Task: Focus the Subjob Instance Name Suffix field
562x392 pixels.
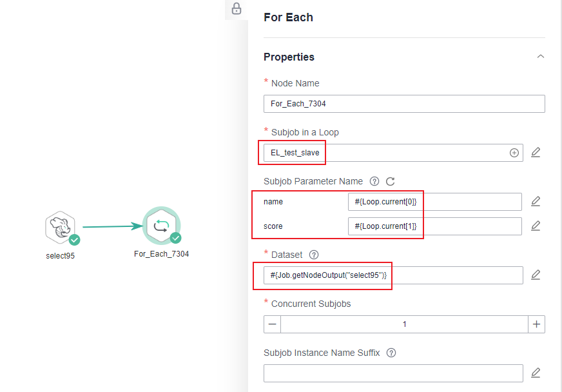Action: [x=393, y=373]
